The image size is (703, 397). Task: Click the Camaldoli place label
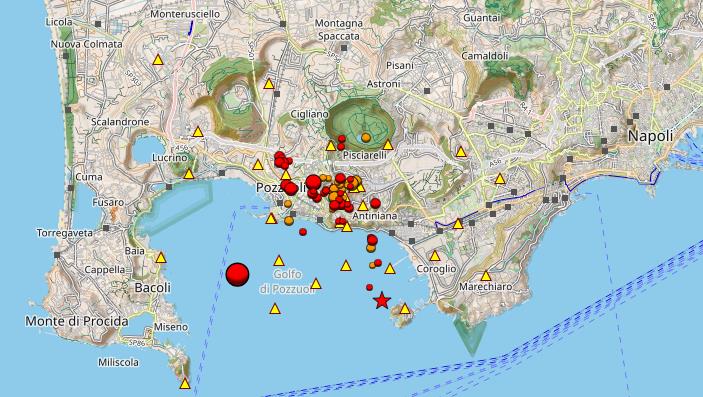[485, 56]
